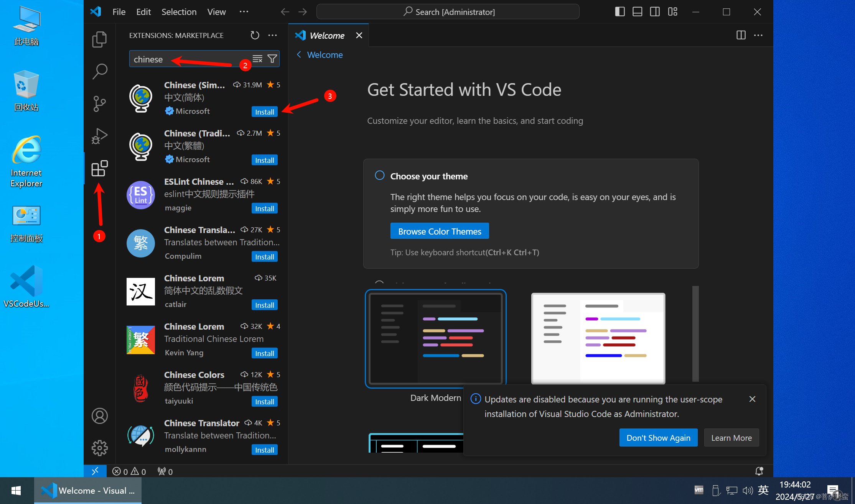855x504 pixels.
Task: Toggle the bottom panel layout button
Action: click(x=638, y=12)
